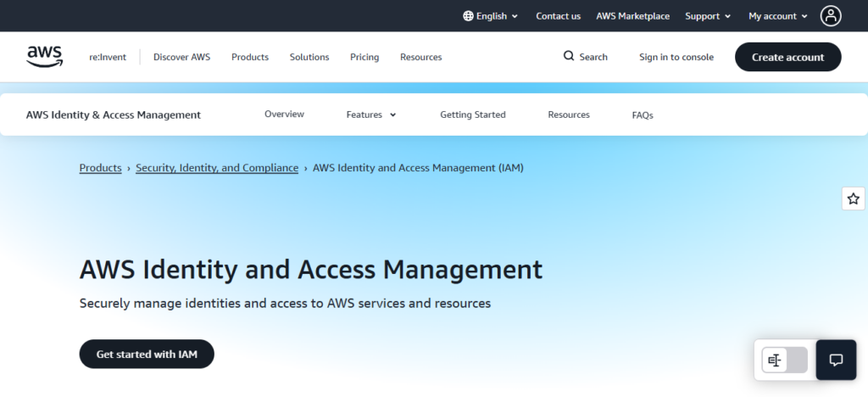Switch to the FAQs tab
This screenshot has height=397, width=868.
point(643,115)
